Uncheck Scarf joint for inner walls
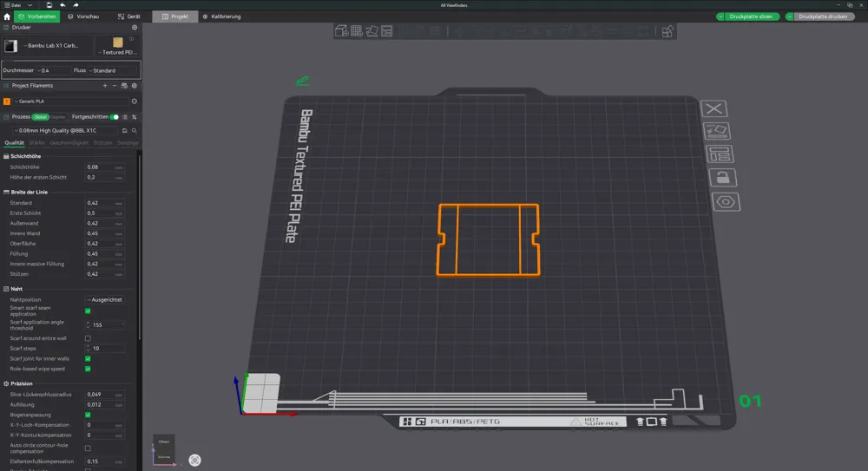Viewport: 868px width, 471px height. [x=88, y=358]
